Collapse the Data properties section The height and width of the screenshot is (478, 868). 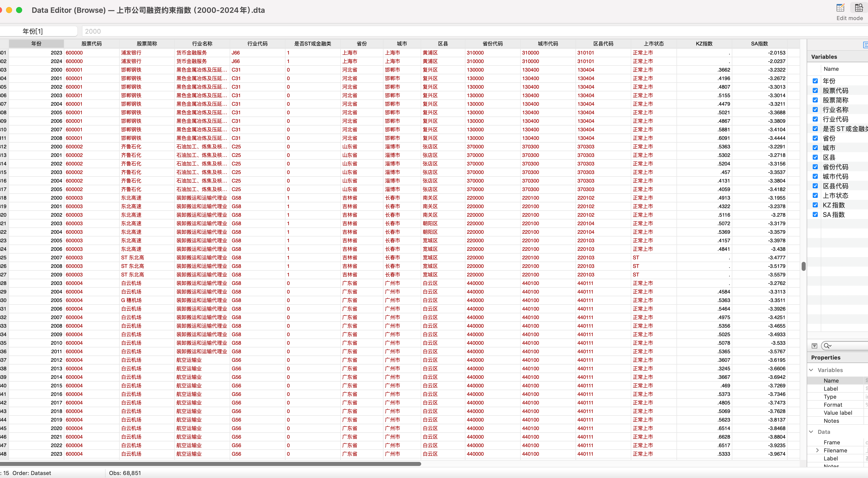pyautogui.click(x=811, y=432)
